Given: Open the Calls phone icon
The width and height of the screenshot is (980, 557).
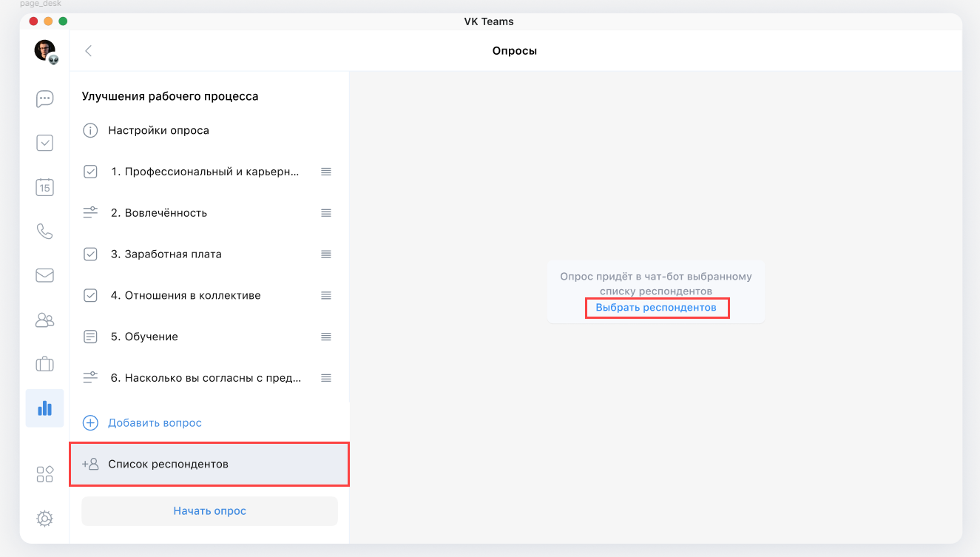Looking at the screenshot, I should tap(44, 232).
